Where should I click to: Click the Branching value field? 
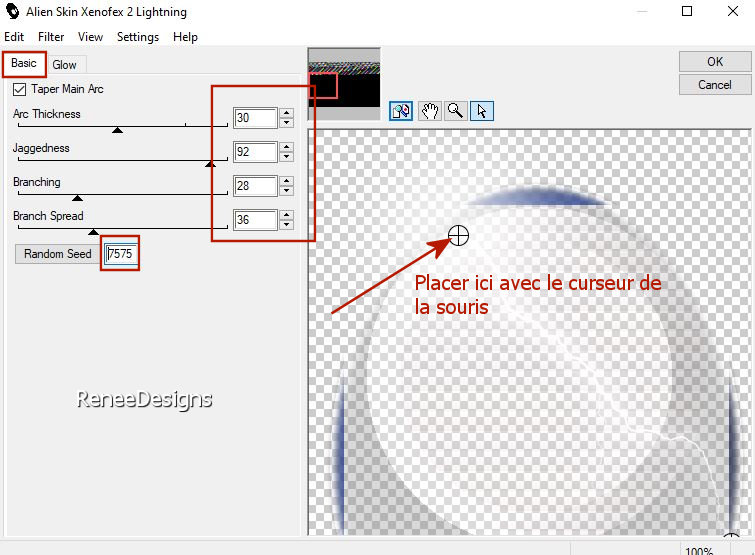point(255,186)
